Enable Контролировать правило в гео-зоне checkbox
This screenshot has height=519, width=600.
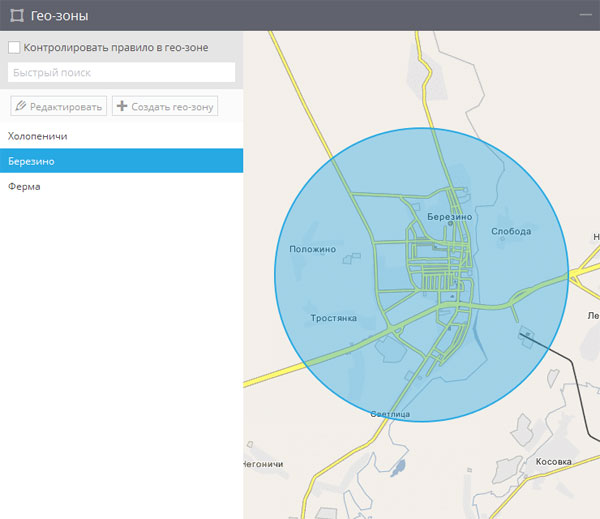[x=14, y=47]
